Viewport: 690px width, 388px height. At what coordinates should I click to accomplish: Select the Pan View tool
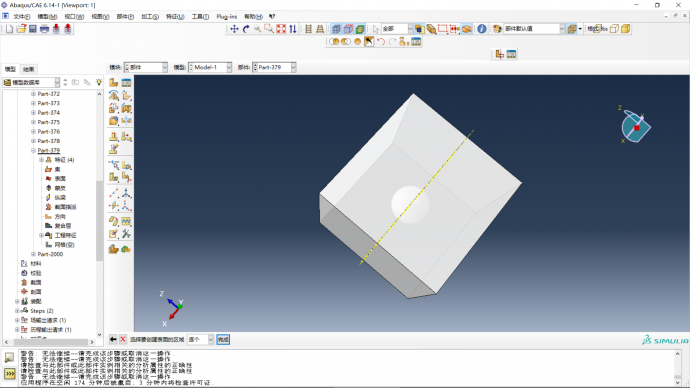pyautogui.click(x=234, y=29)
